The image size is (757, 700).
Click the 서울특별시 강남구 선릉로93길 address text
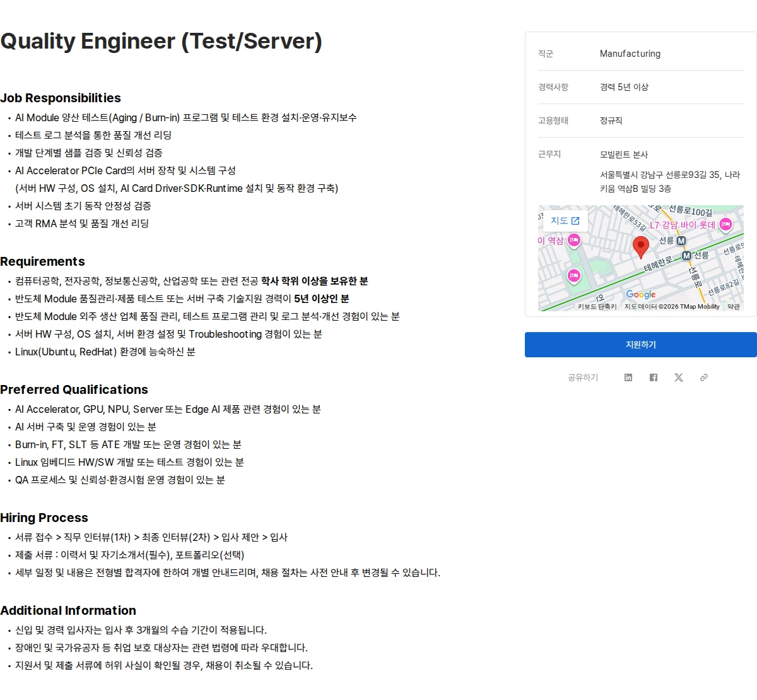(x=670, y=182)
